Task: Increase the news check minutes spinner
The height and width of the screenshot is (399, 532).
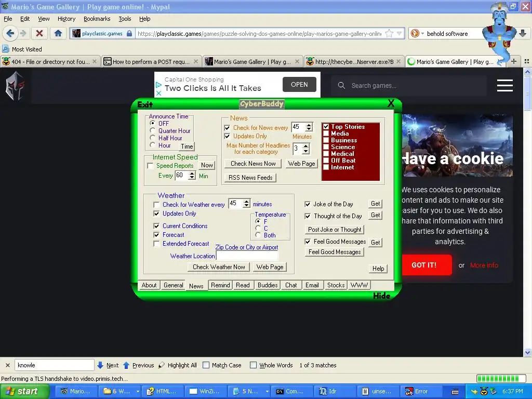Action: (309, 125)
